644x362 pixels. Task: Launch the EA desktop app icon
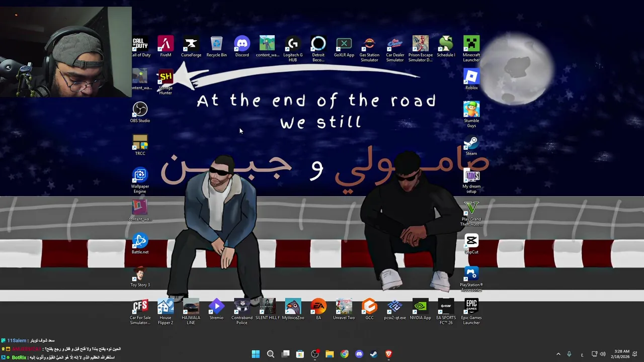[318, 309]
